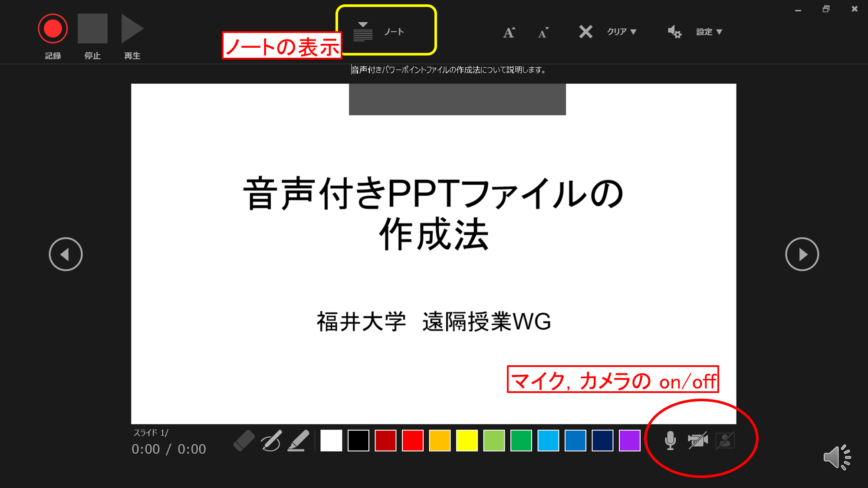Choose the purple ink color
Viewport: 868px width, 488px height.
click(x=630, y=441)
